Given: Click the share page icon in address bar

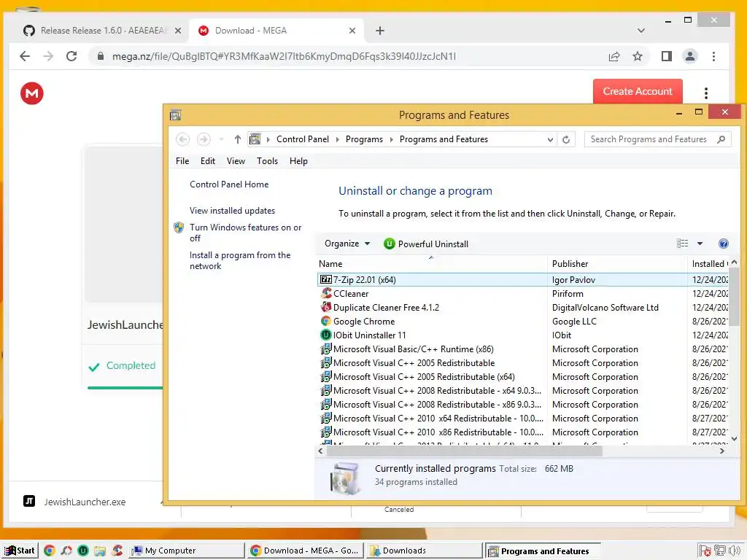Looking at the screenshot, I should (614, 56).
